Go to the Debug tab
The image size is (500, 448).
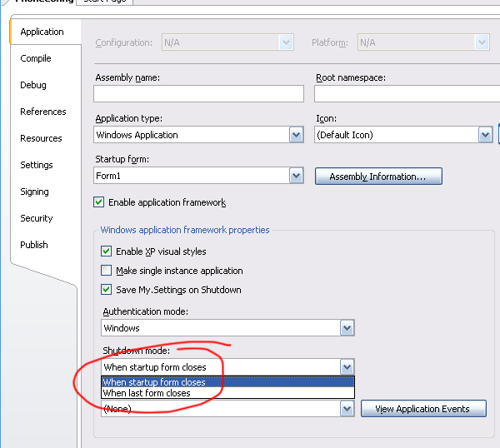33,85
